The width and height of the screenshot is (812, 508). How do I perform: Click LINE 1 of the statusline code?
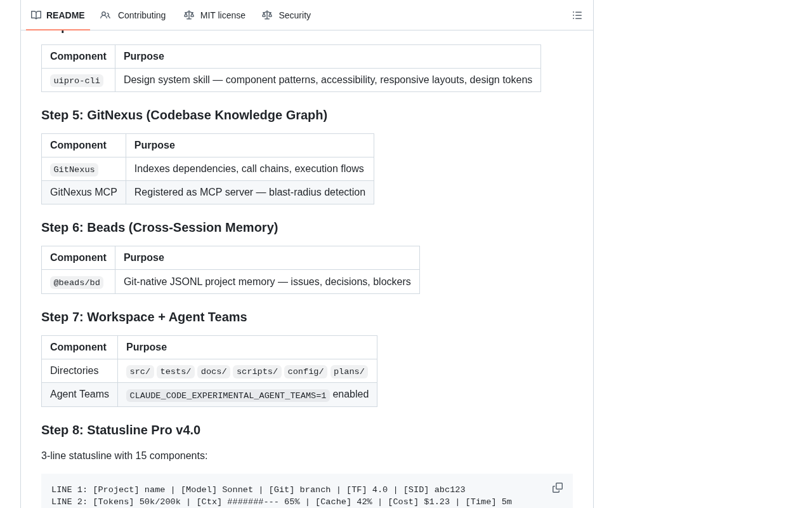pyautogui.click(x=258, y=490)
